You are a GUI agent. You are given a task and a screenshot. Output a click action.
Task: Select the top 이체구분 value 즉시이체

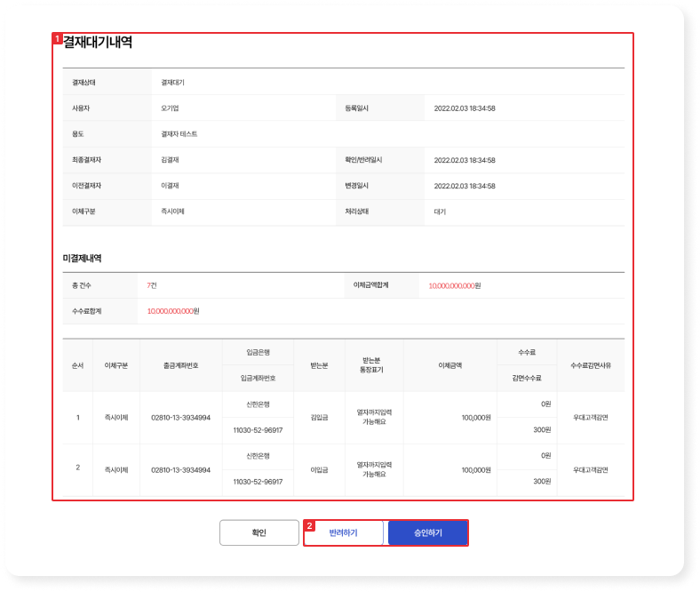coord(172,212)
